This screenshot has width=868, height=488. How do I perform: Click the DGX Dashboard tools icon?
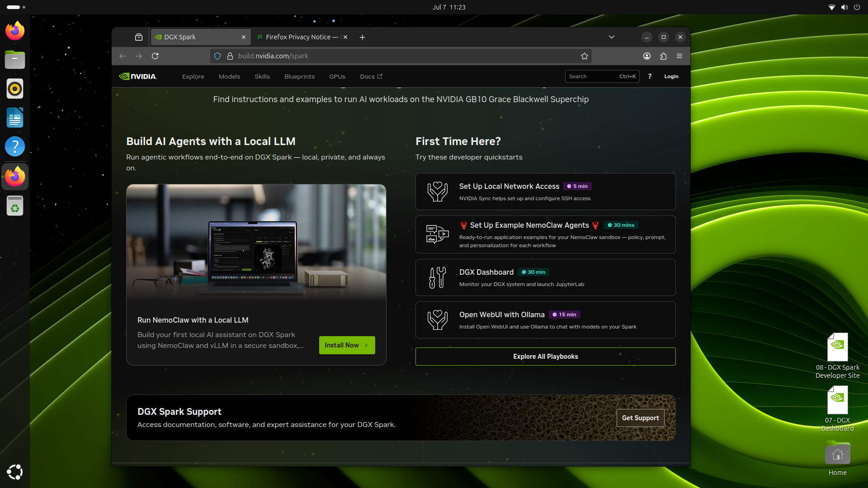437,277
